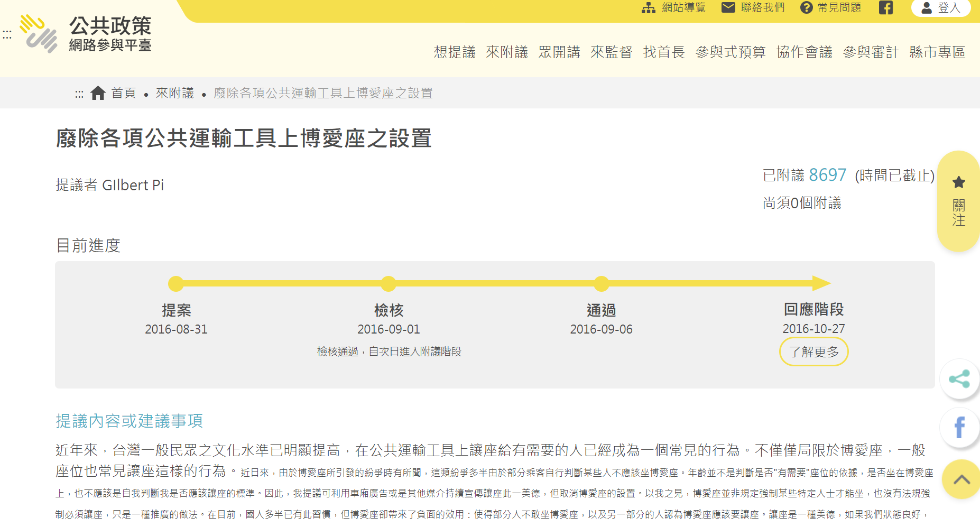
Task: Click the 了解更多 button
Action: pyautogui.click(x=814, y=352)
